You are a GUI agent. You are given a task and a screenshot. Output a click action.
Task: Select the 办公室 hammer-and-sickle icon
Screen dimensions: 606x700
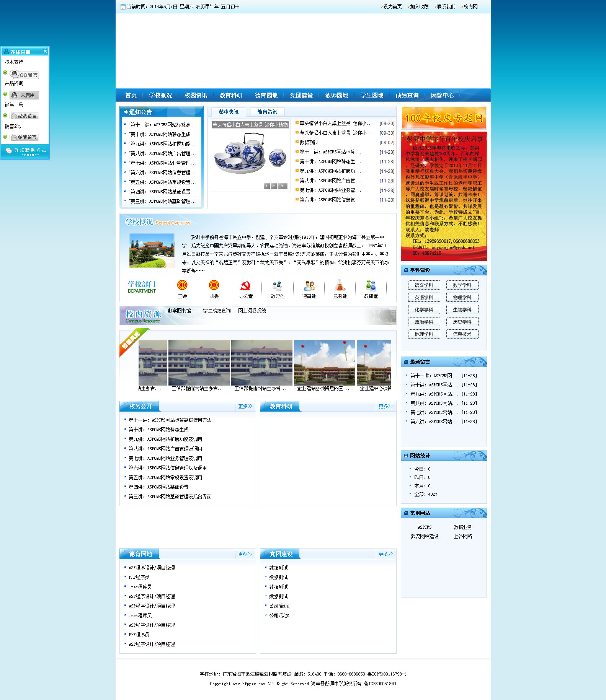(x=245, y=286)
